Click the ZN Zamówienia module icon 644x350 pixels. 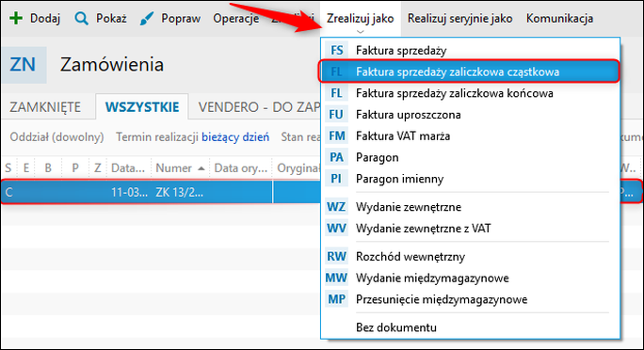23,65
